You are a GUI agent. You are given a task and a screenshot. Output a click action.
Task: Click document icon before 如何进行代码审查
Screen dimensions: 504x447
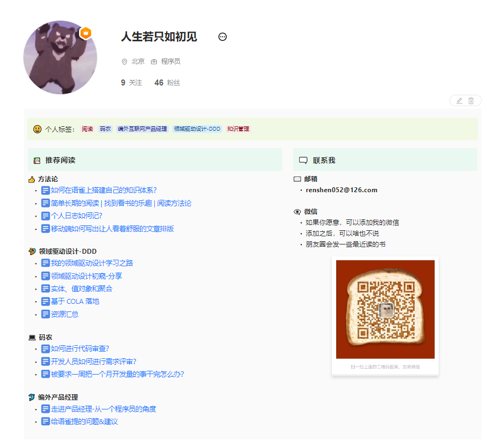tap(45, 349)
